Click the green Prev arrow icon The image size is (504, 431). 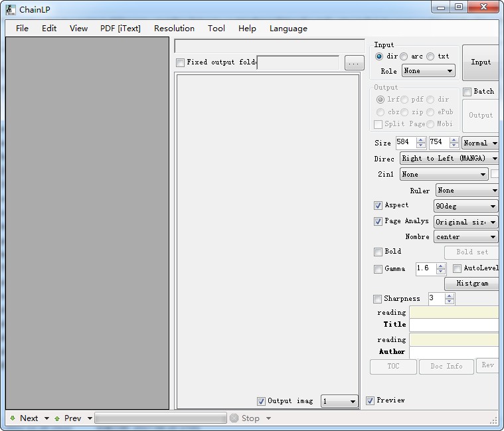(57, 418)
